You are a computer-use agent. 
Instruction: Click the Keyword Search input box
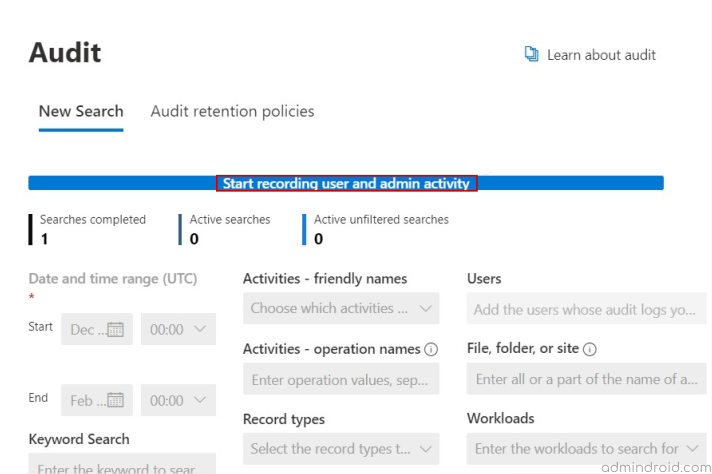pos(122,463)
